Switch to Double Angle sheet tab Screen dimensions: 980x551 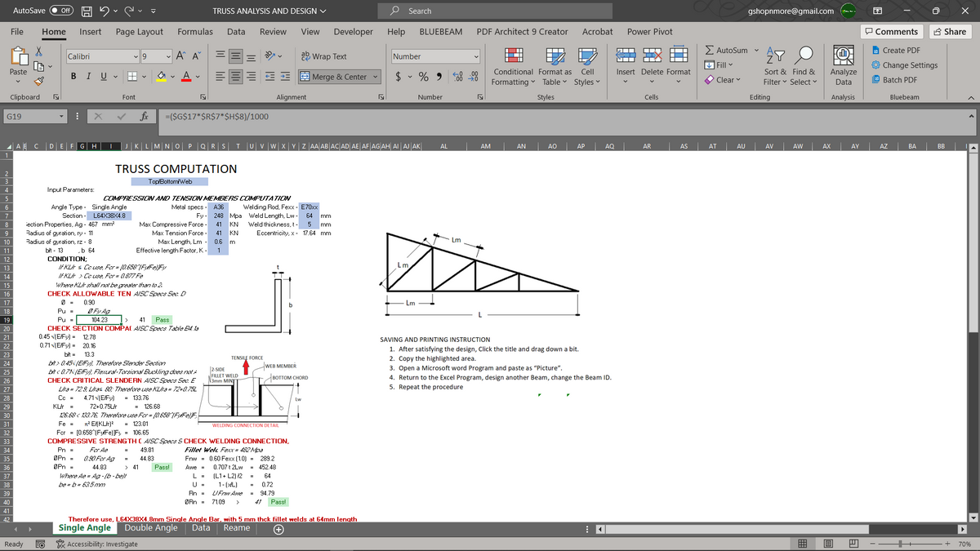tap(151, 528)
